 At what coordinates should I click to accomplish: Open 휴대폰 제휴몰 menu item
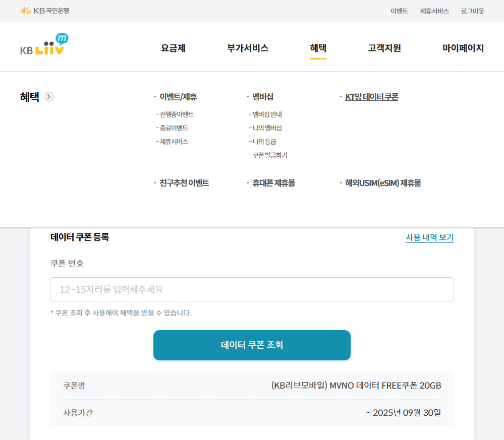(273, 183)
